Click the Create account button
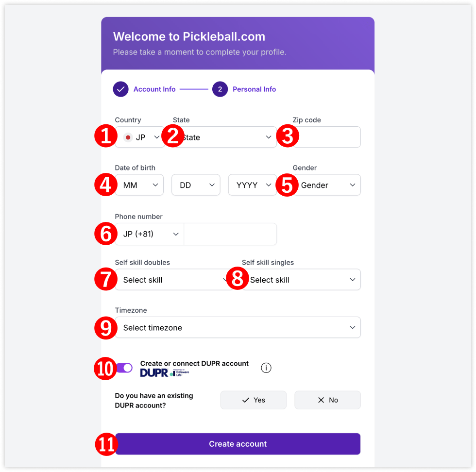Viewport: 476px width, 472px height. pyautogui.click(x=238, y=444)
